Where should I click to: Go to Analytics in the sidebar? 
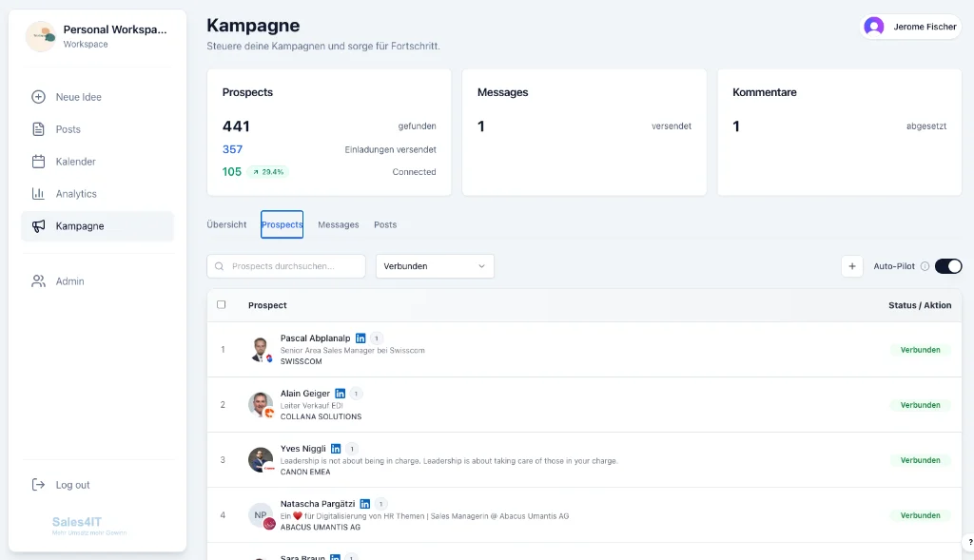(x=76, y=194)
